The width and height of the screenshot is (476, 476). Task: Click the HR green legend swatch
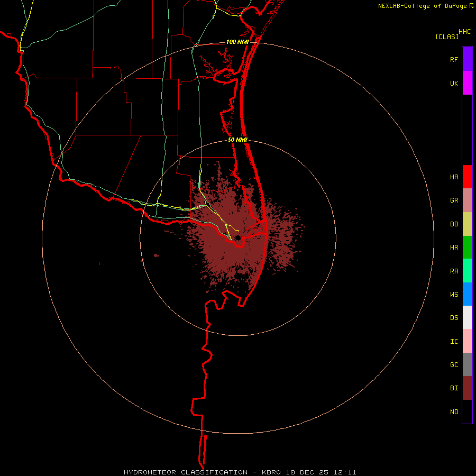tap(467, 248)
